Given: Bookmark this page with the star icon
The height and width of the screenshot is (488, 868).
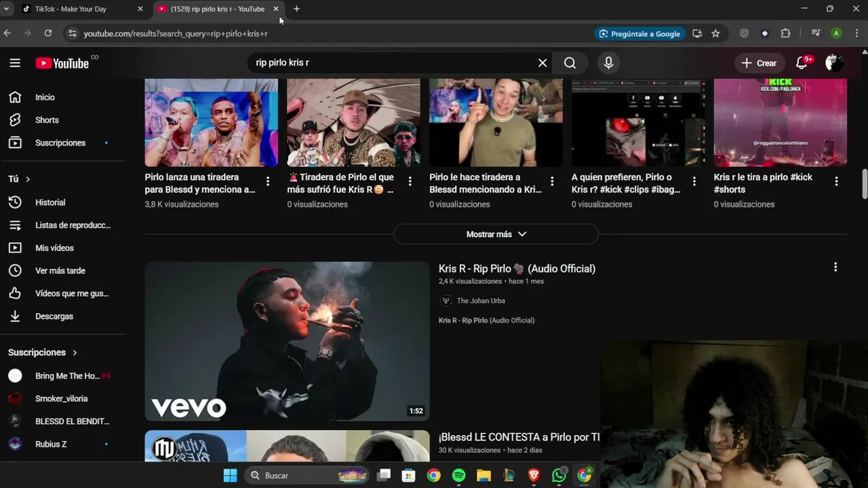Looking at the screenshot, I should click(x=715, y=33).
